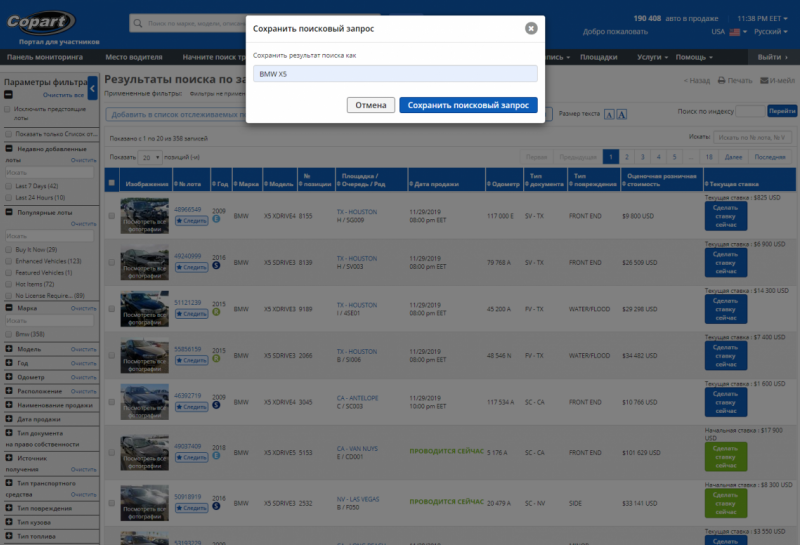Click the Печать printer icon

point(721,81)
